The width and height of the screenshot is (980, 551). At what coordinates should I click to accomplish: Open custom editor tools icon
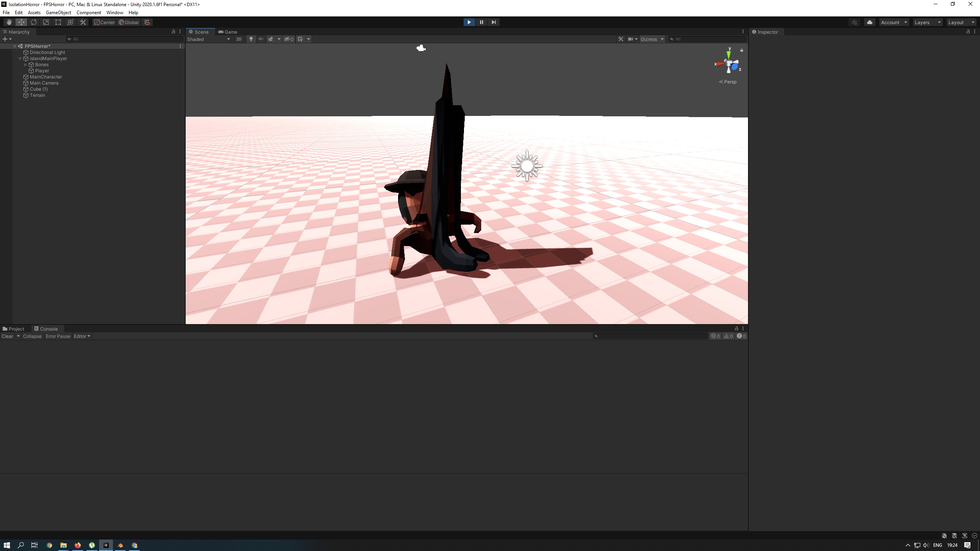point(83,22)
